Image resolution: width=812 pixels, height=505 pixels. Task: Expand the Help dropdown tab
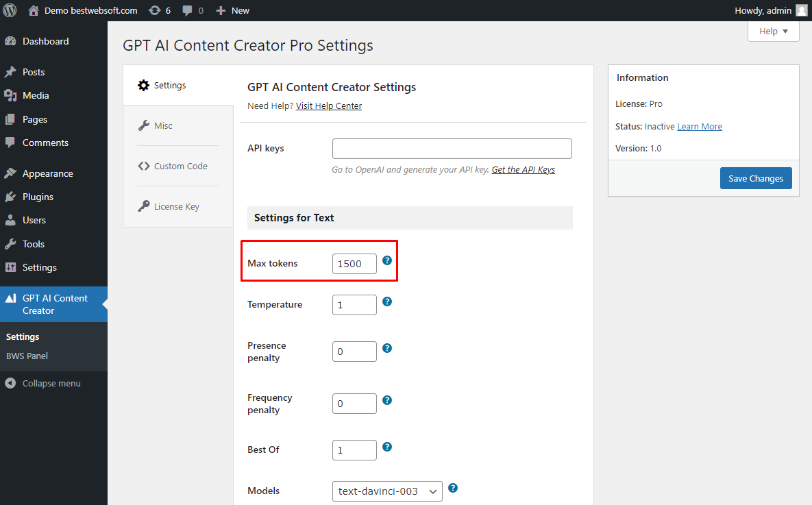773,32
